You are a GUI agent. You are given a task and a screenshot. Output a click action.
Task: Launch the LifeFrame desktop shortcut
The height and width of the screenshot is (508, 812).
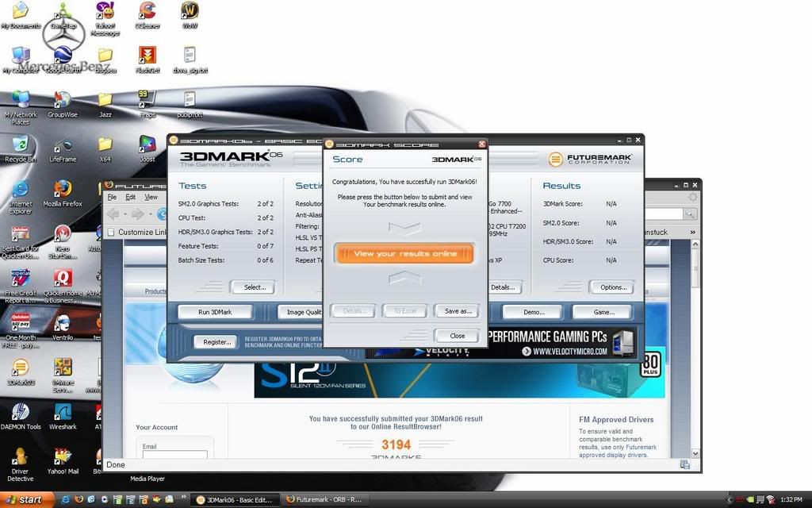click(x=63, y=149)
